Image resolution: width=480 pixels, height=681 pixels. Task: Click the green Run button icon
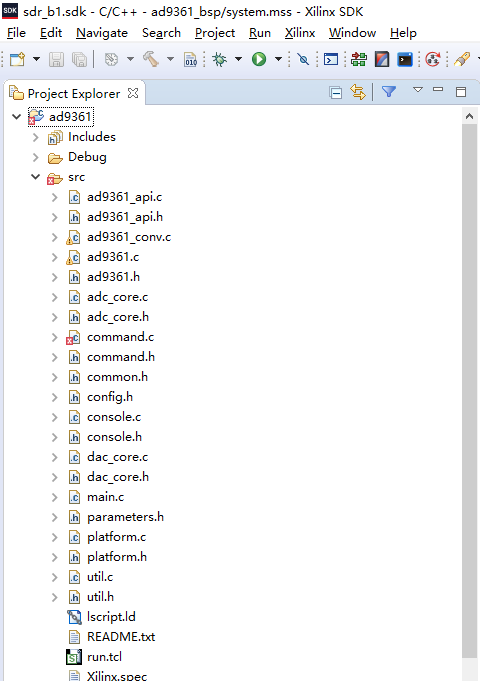(x=259, y=59)
